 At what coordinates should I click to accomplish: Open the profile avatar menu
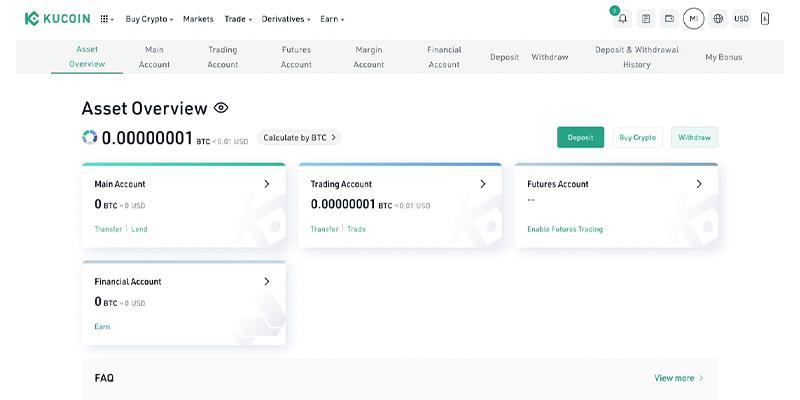pos(693,19)
